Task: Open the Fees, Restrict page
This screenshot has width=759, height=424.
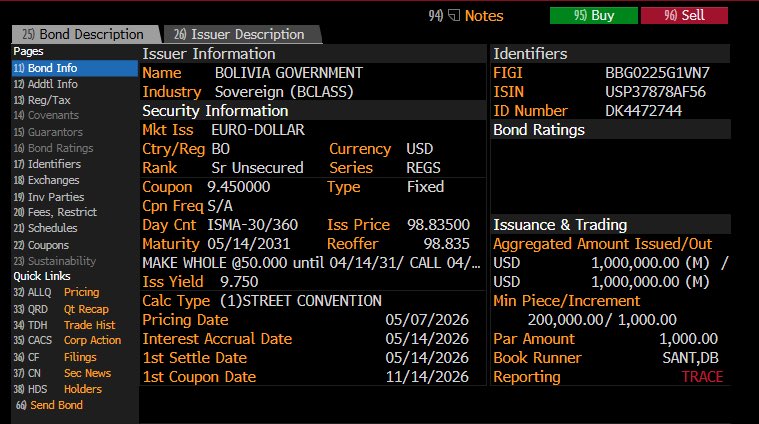Action: pos(55,212)
